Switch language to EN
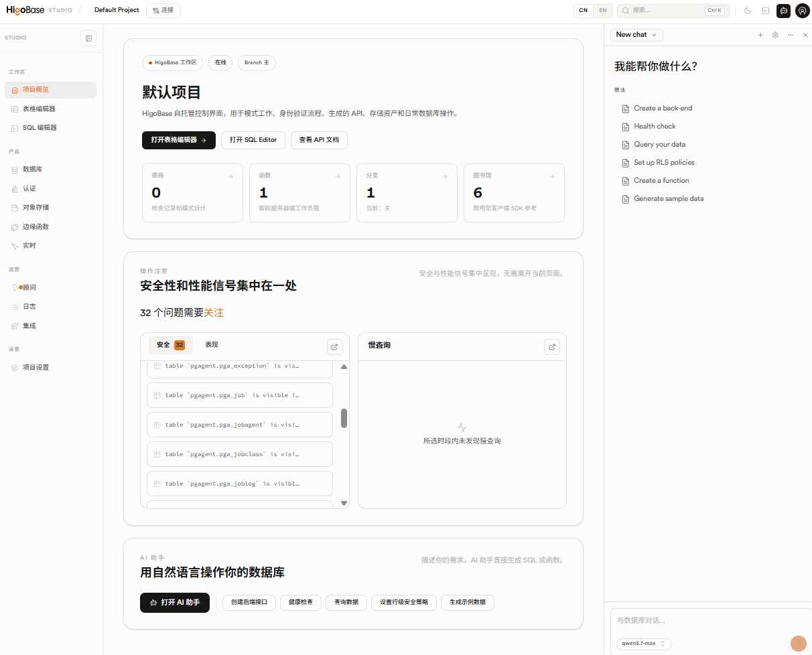The image size is (812, 655). (x=602, y=11)
